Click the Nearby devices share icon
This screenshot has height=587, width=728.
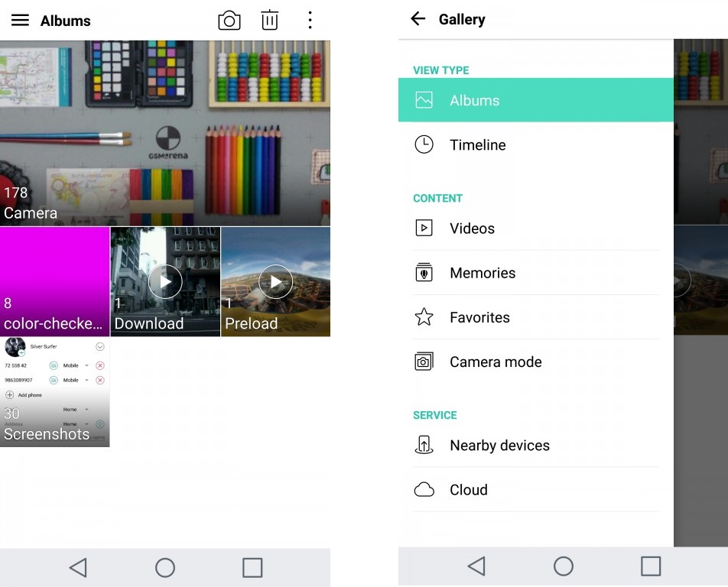point(424,445)
